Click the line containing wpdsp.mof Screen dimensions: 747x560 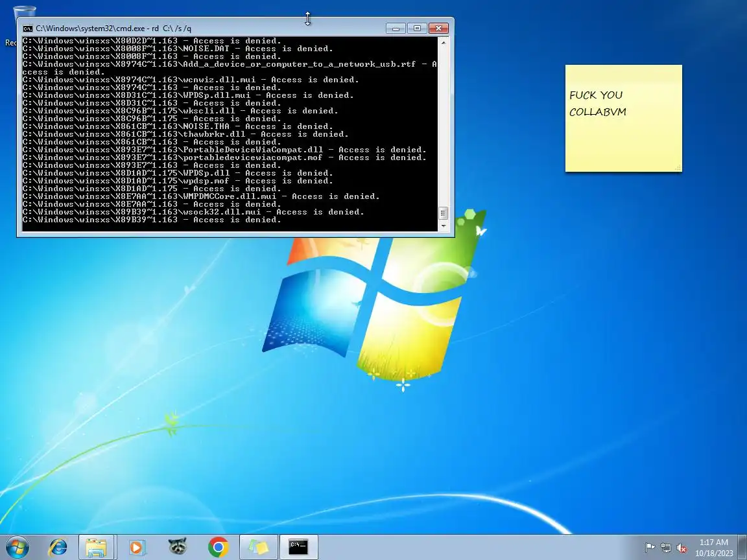point(178,181)
